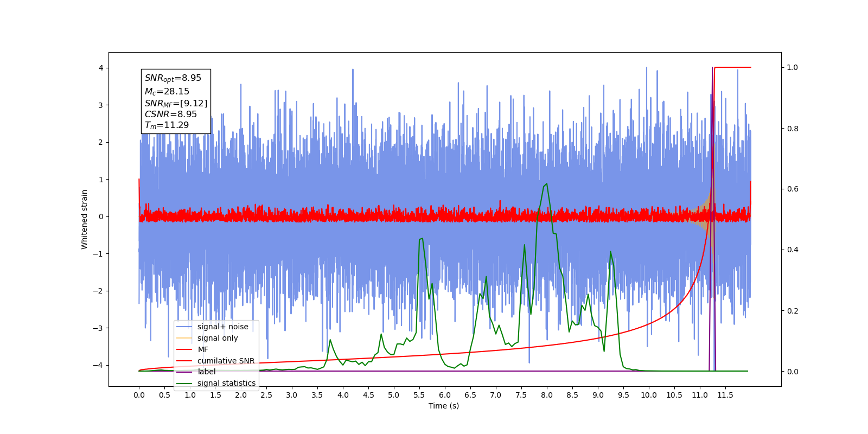
Task: Click the SNRopt=8.95 annotation text
Action: click(x=173, y=78)
